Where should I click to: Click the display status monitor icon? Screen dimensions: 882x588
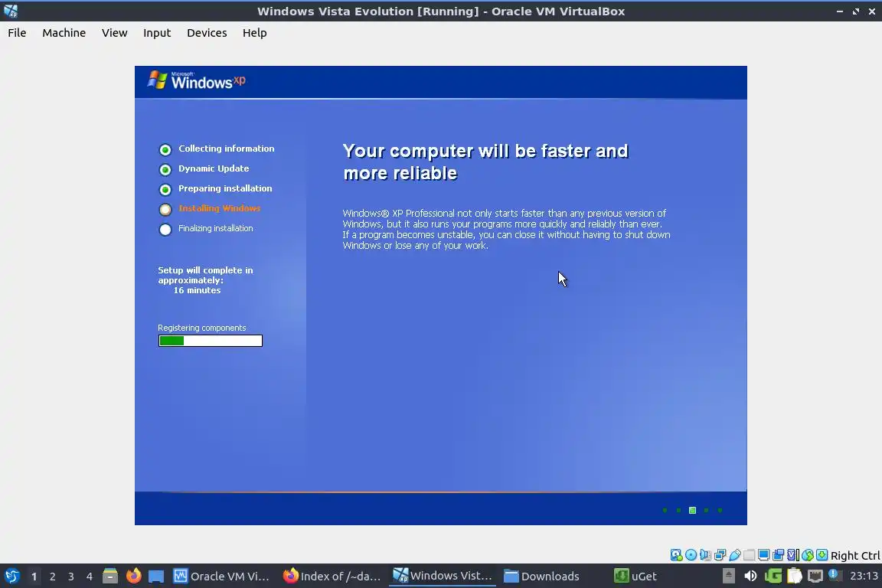(764, 555)
